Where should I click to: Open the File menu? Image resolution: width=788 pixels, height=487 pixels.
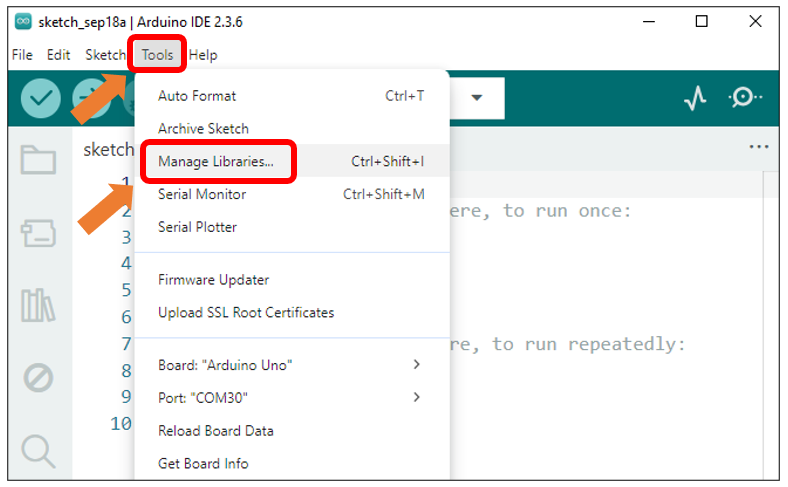[22, 55]
